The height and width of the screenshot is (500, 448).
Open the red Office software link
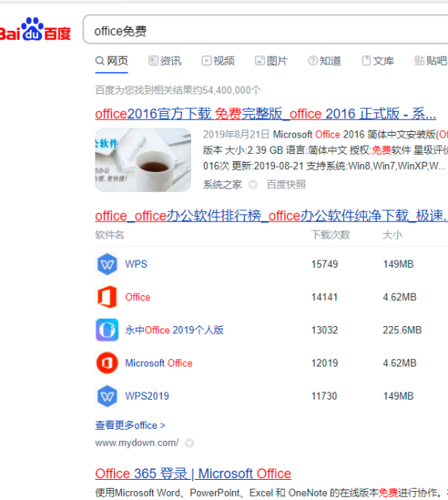(x=137, y=297)
